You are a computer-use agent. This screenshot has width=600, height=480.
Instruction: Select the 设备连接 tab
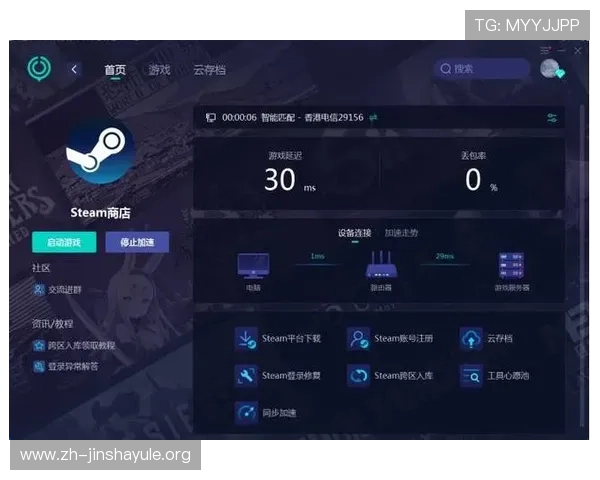tap(355, 233)
